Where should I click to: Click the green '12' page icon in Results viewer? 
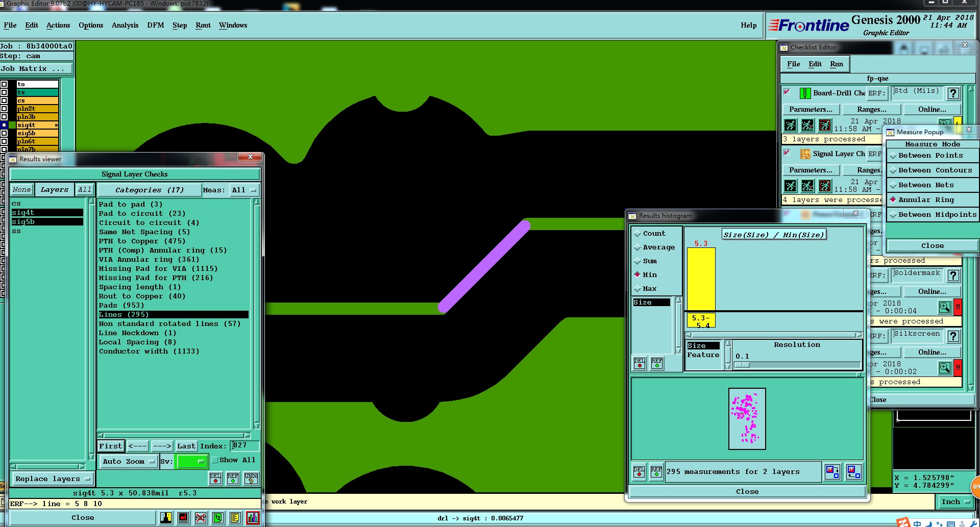tap(218, 518)
